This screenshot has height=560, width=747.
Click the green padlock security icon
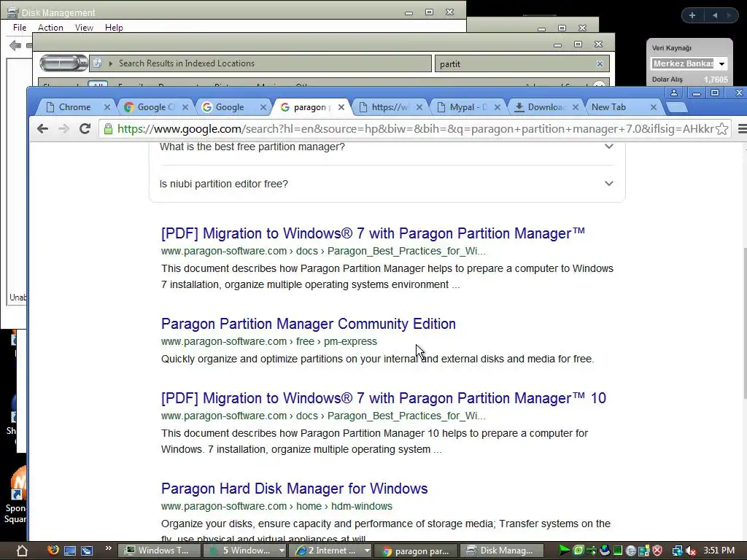tap(108, 128)
